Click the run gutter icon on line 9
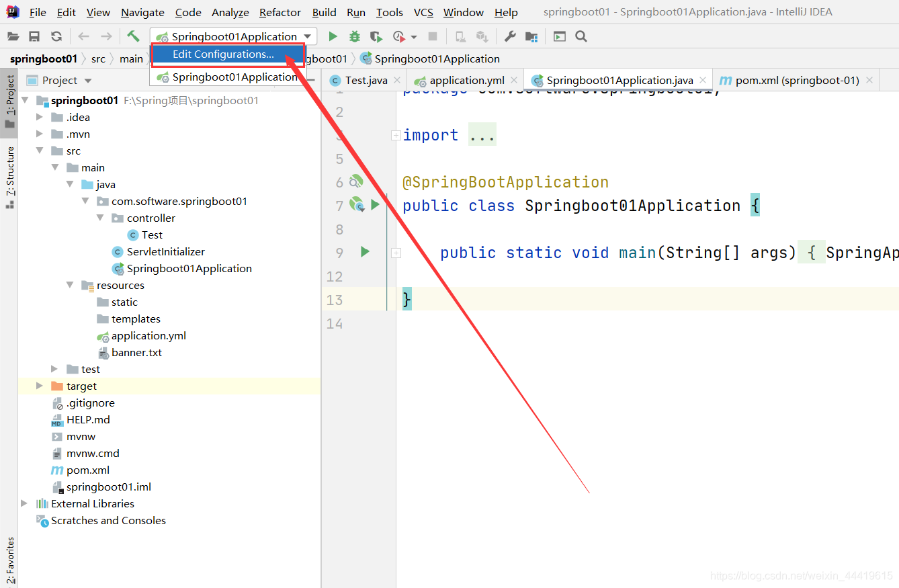Screen dimensions: 899x588 (x=365, y=252)
